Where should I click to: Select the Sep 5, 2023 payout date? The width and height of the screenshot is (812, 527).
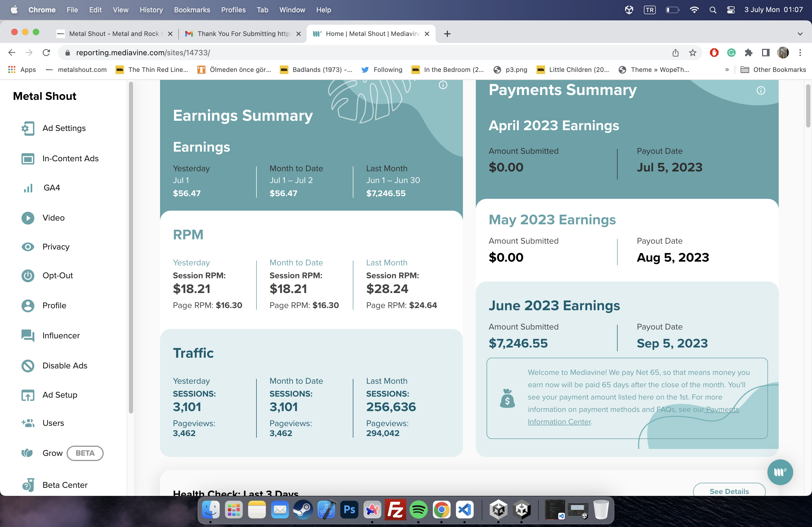coord(672,343)
